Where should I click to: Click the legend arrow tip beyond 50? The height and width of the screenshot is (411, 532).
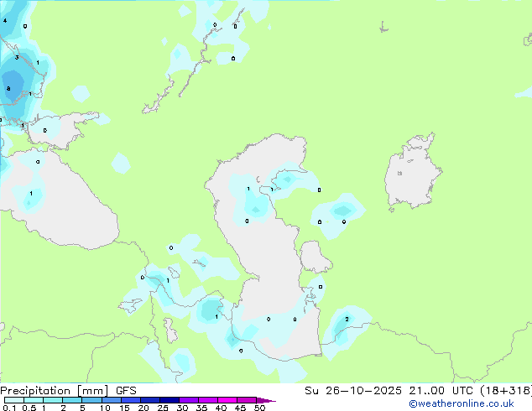coord(266,400)
